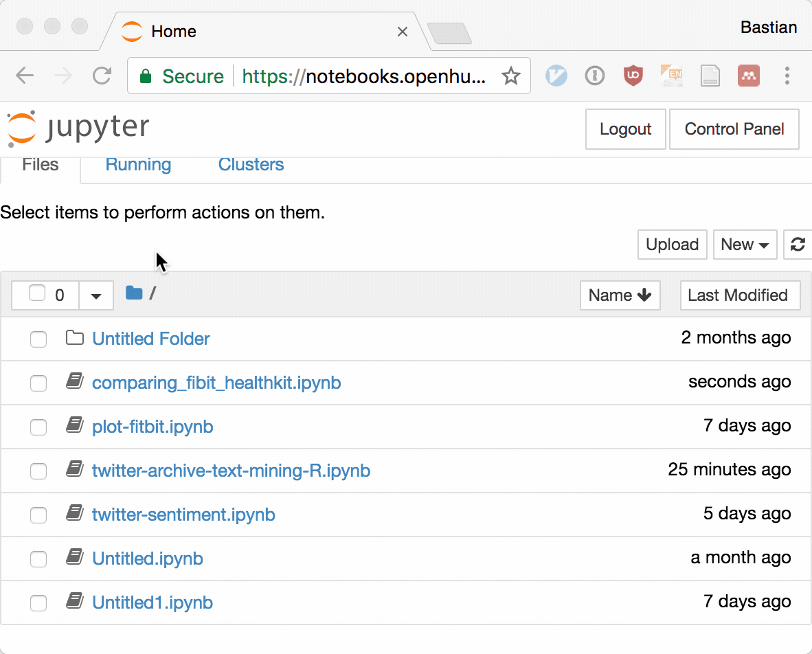Click the Jupyter logo

tap(78, 128)
